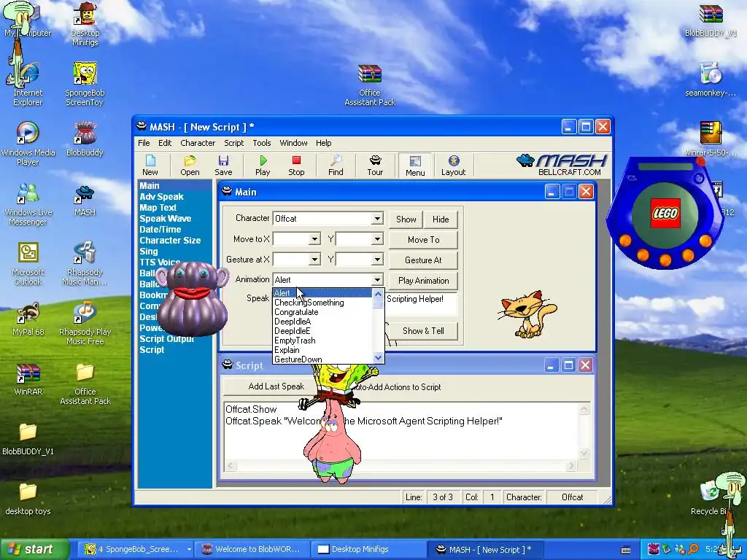Click the Layout toolbar icon
This screenshot has width=747, height=560.
coord(453,166)
